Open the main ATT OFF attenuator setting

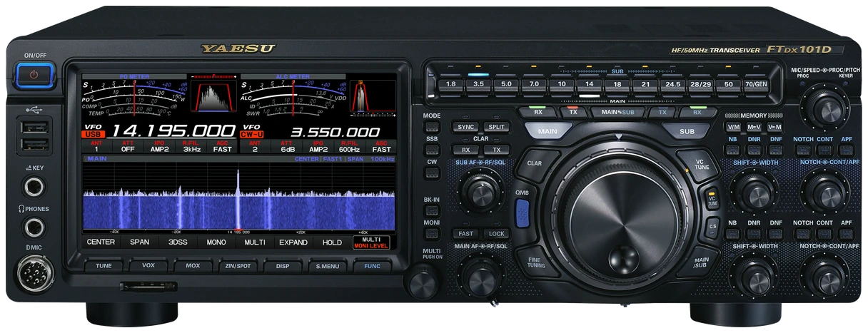coord(128,146)
